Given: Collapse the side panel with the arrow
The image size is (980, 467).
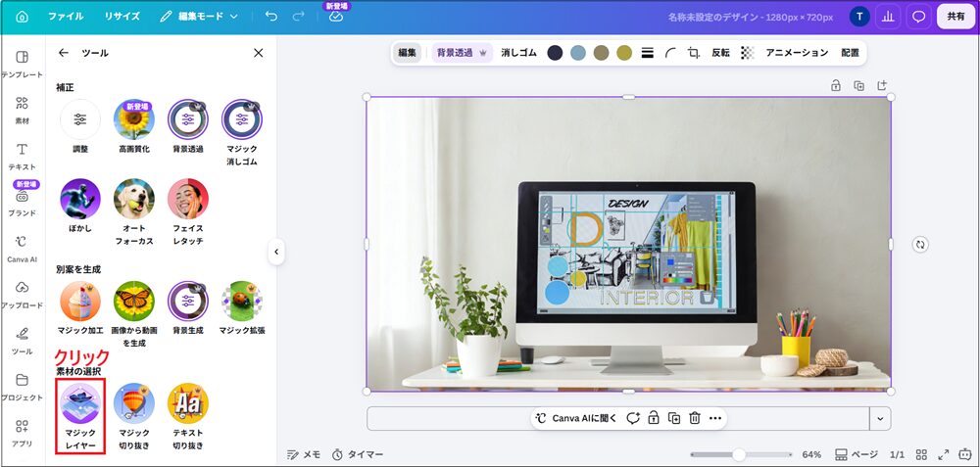Looking at the screenshot, I should point(276,253).
